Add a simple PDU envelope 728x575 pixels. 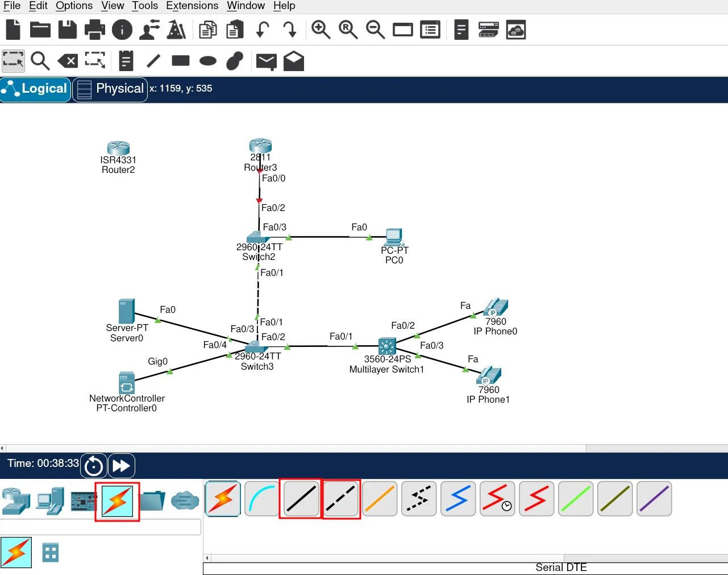point(266,61)
